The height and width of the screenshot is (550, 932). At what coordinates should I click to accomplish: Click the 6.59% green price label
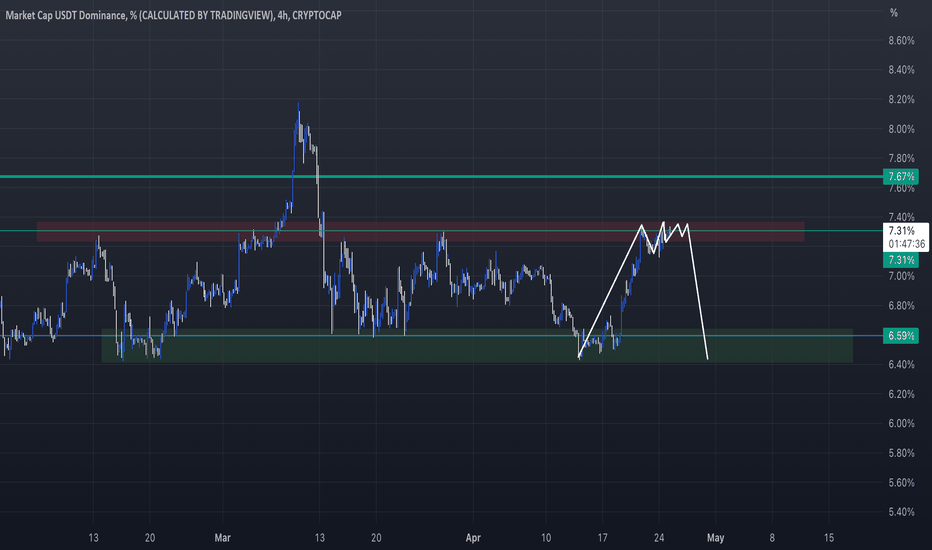pyautogui.click(x=900, y=336)
